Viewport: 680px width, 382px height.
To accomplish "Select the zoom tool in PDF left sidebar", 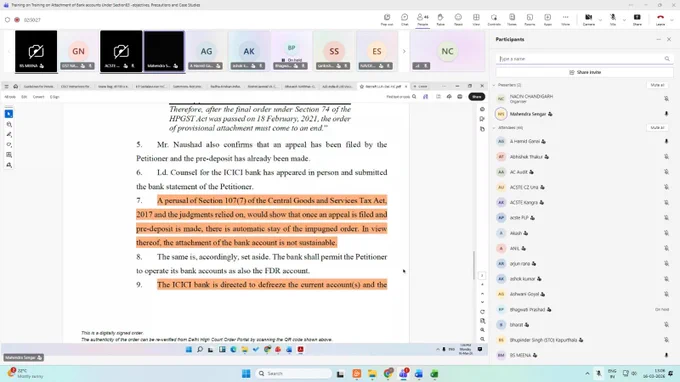I will (9, 124).
